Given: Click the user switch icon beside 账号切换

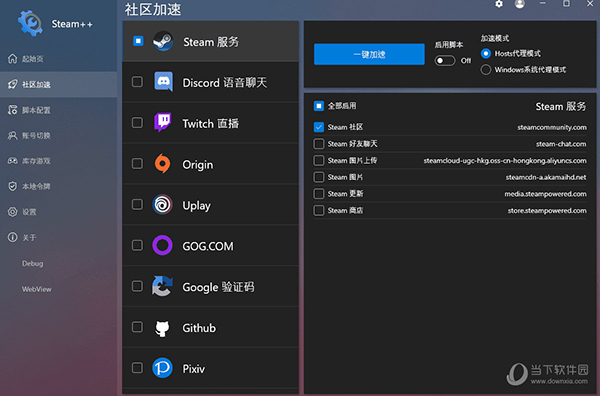Looking at the screenshot, I should click(13, 135).
